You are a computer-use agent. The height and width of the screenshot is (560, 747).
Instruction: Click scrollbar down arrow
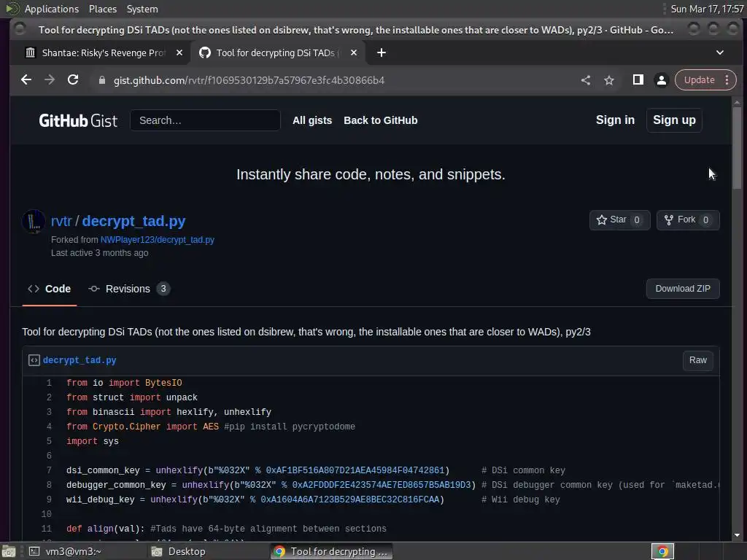coord(737,535)
